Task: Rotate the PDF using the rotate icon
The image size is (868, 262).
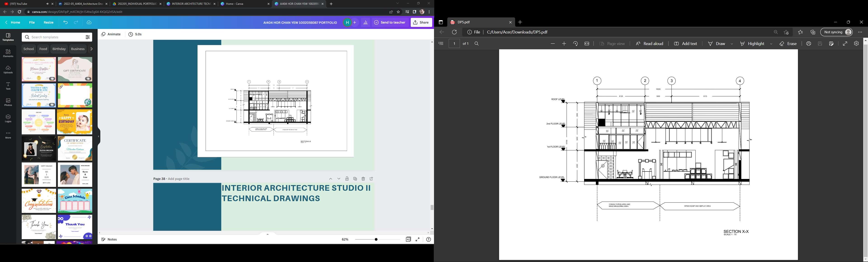Action: coord(576,43)
